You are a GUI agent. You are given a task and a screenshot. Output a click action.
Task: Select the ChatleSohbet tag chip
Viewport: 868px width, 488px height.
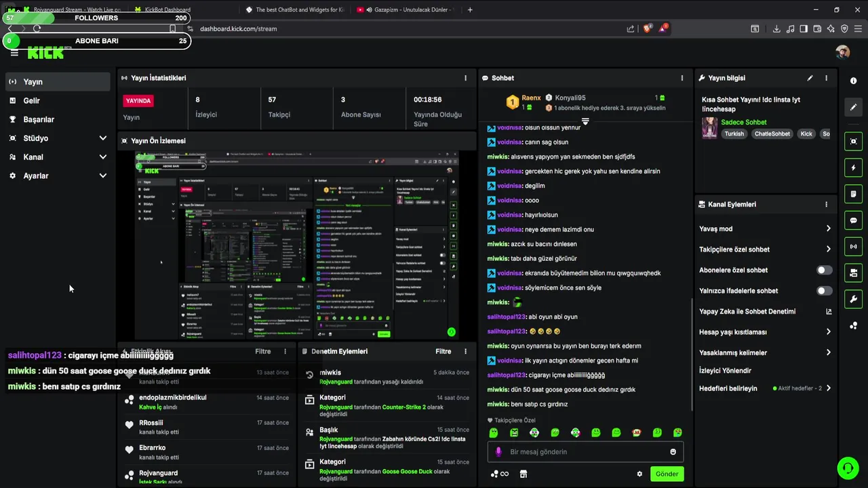tap(772, 134)
